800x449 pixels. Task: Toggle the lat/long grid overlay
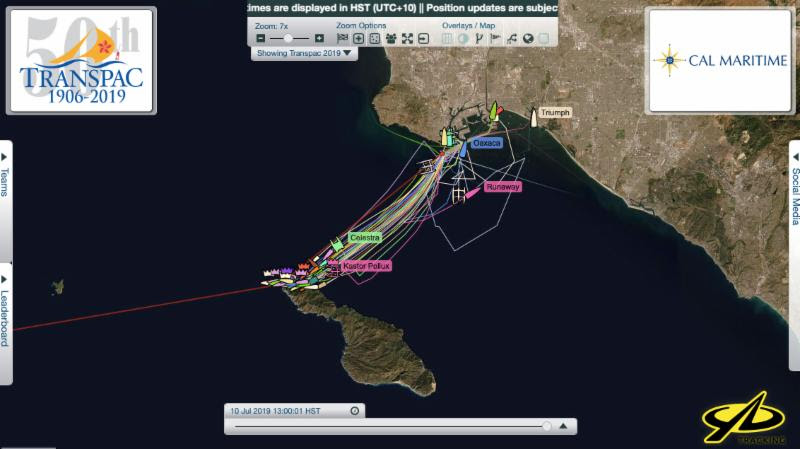(x=447, y=38)
